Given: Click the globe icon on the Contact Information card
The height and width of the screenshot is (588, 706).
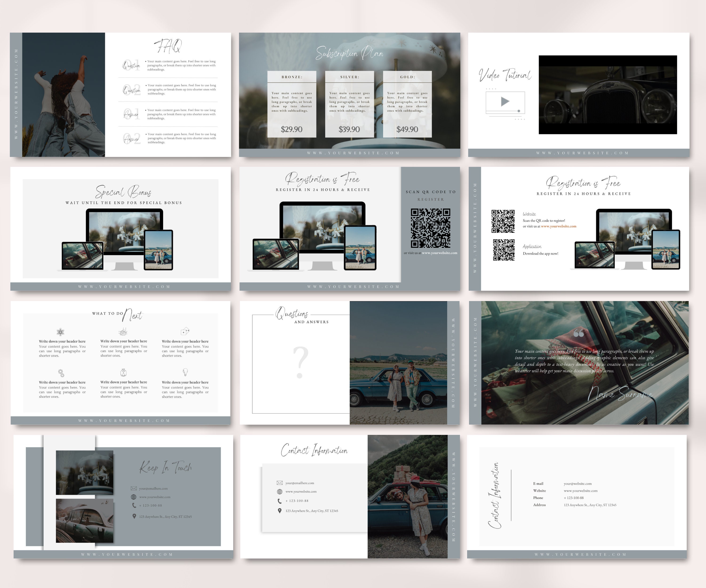Looking at the screenshot, I should click(279, 492).
